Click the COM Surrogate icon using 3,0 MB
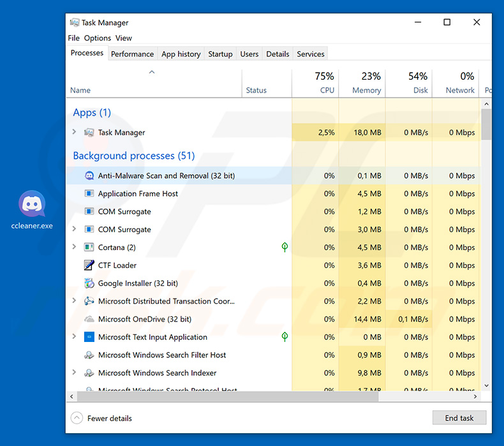 coord(89,229)
